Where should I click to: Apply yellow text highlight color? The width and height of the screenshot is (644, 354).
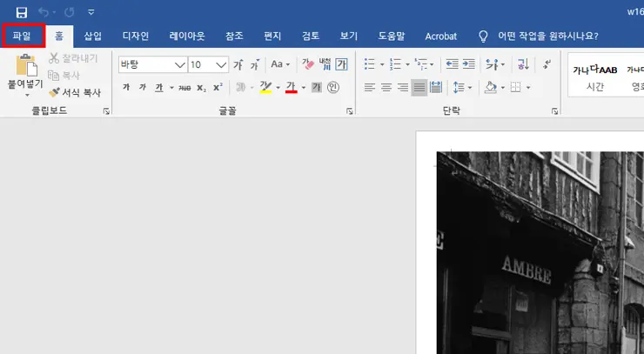[x=265, y=87]
